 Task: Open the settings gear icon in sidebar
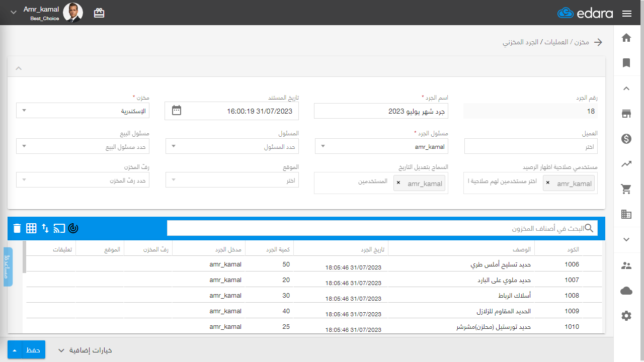626,316
